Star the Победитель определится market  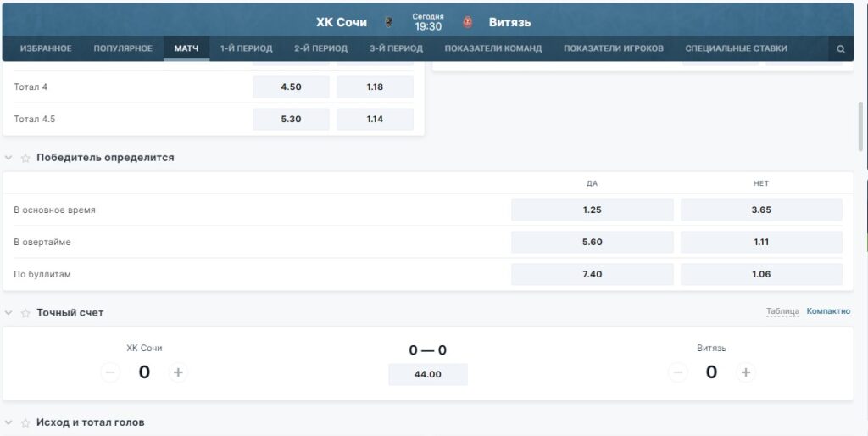point(25,158)
